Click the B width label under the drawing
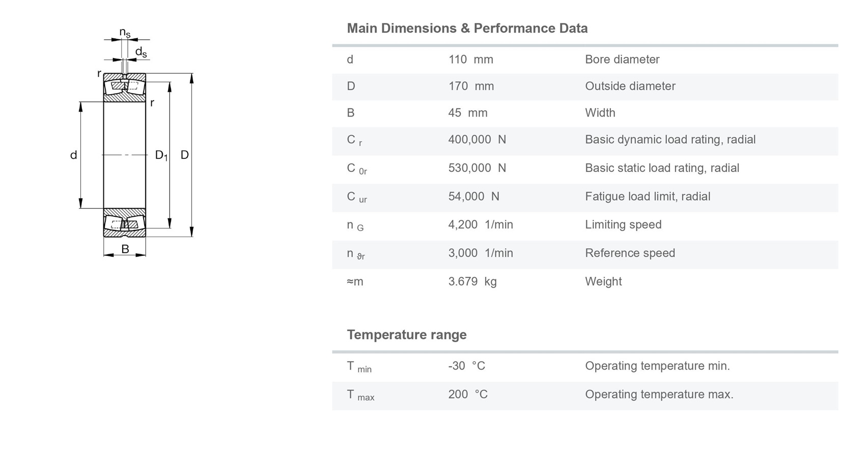Viewport: 868px width, 457px height. pyautogui.click(x=125, y=249)
